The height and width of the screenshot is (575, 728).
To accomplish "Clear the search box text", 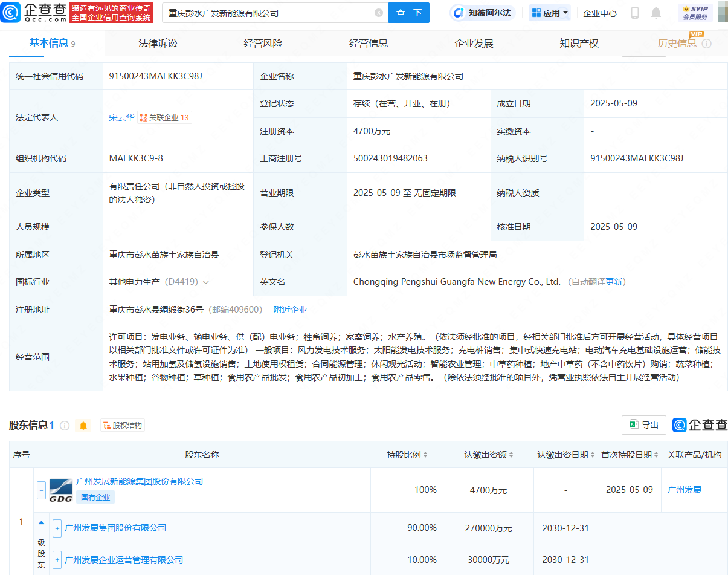I will coord(379,13).
